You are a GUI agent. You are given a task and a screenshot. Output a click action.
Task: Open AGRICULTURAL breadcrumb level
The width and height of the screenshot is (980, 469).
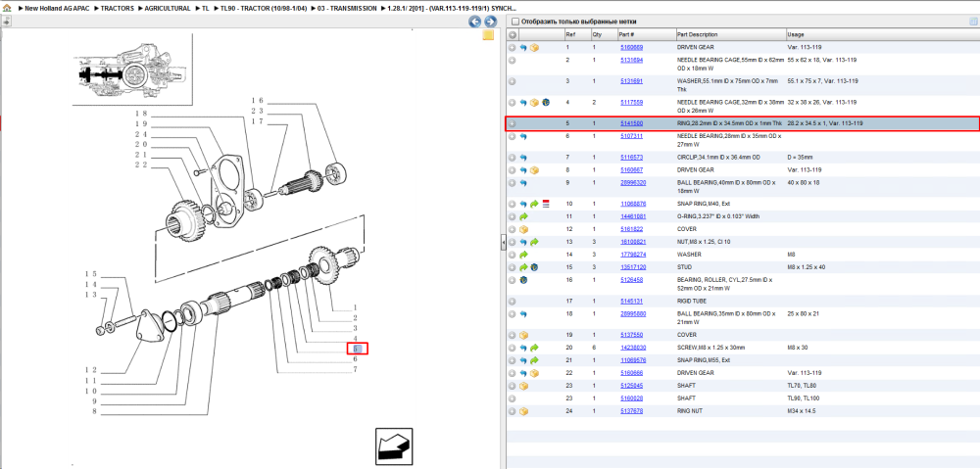tap(168, 9)
